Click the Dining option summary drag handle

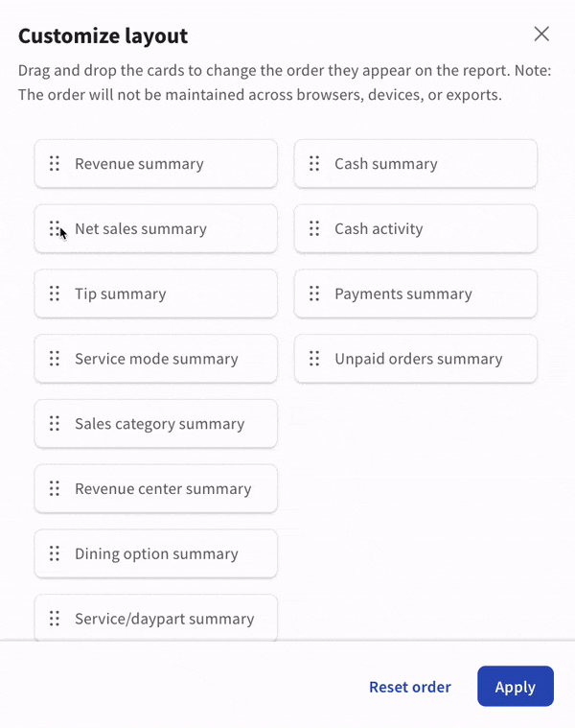(x=55, y=554)
